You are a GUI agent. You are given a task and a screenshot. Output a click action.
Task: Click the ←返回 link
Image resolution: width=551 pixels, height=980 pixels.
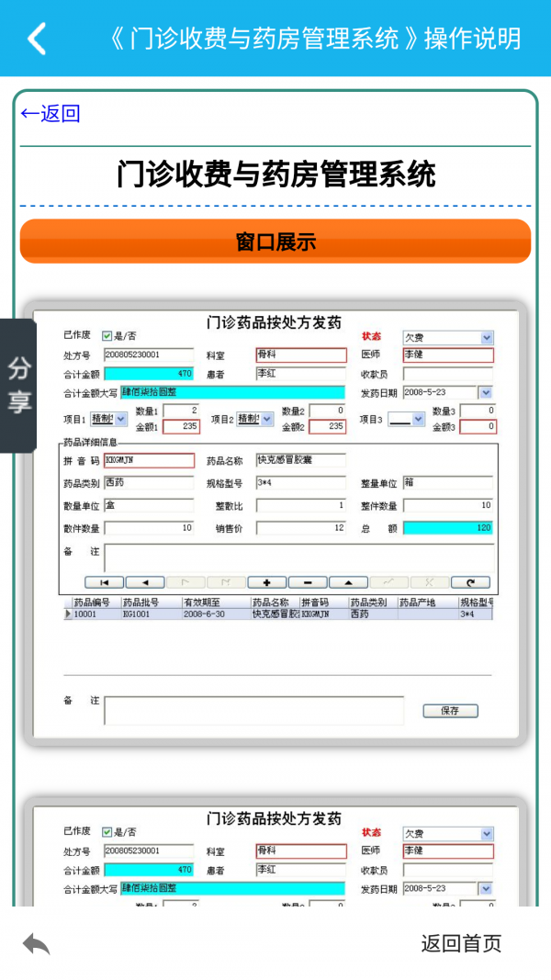click(x=51, y=114)
